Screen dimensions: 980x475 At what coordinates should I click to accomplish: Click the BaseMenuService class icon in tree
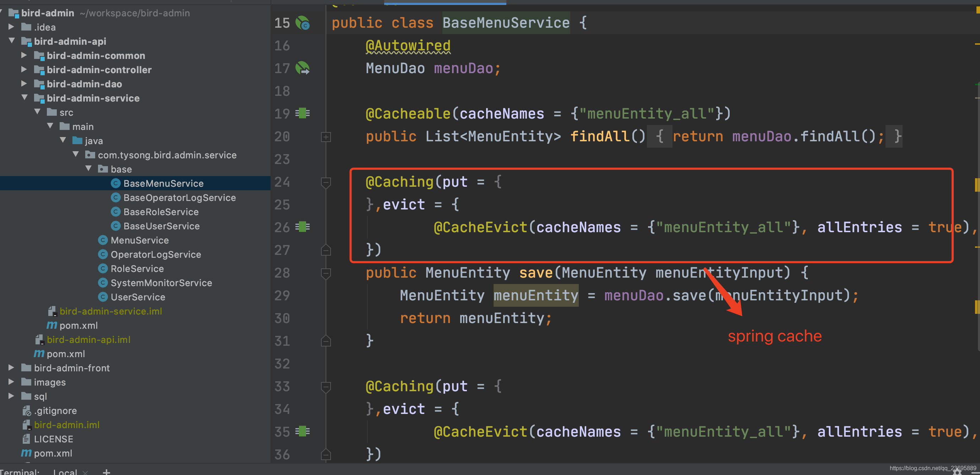click(116, 183)
